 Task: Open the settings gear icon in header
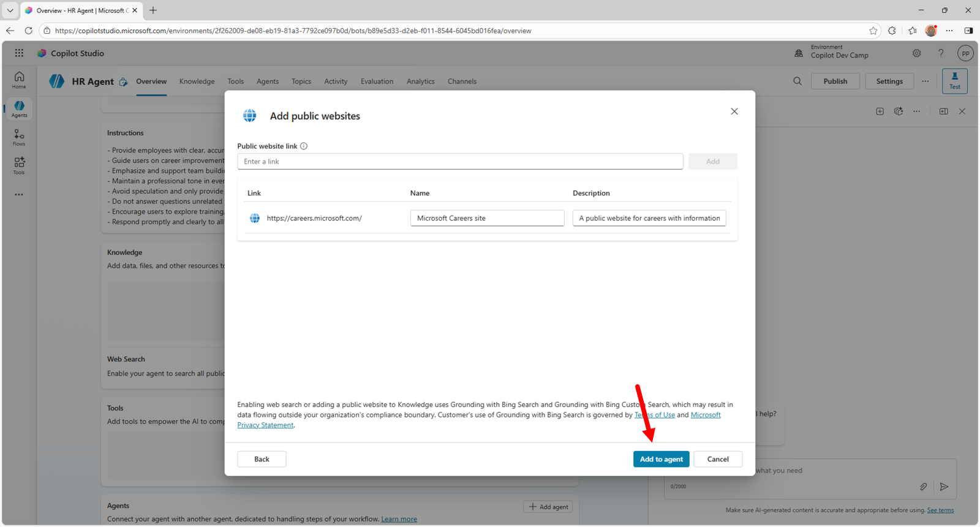[916, 53]
